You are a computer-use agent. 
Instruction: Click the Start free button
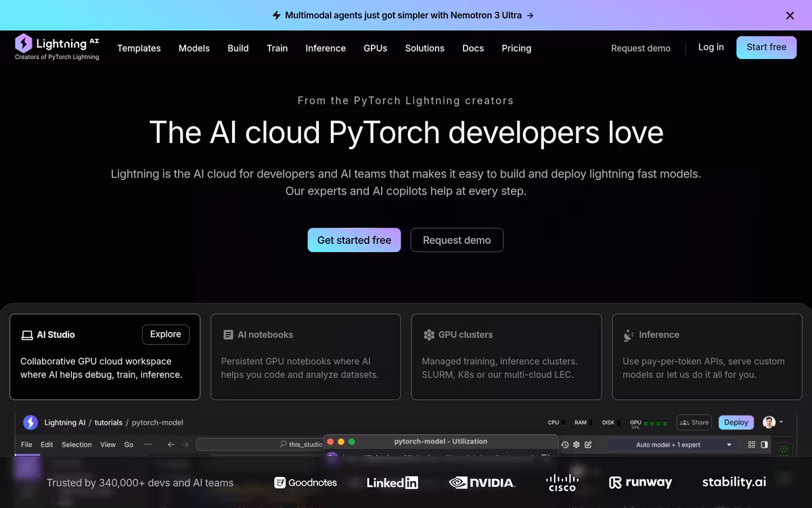767,47
